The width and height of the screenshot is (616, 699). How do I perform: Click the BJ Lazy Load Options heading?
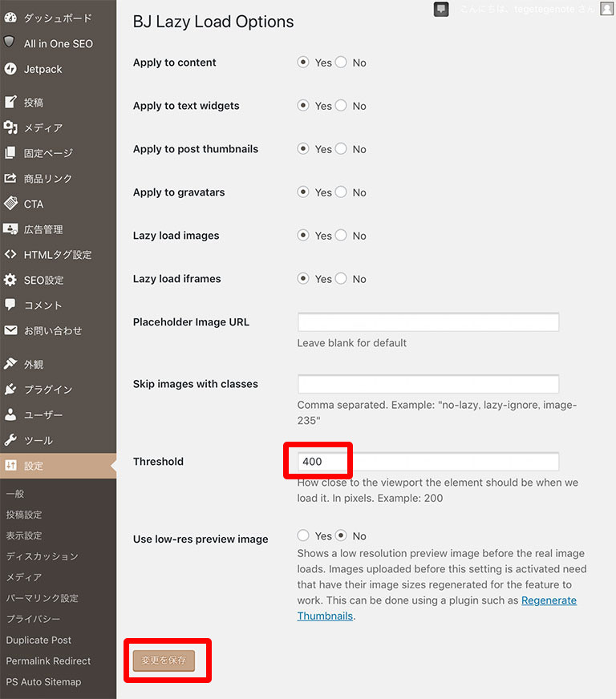(x=213, y=22)
